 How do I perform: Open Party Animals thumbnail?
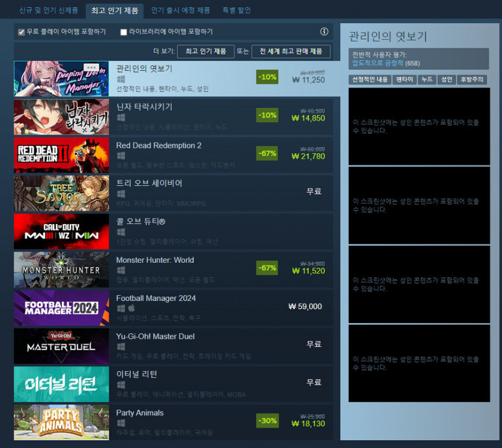(61, 422)
